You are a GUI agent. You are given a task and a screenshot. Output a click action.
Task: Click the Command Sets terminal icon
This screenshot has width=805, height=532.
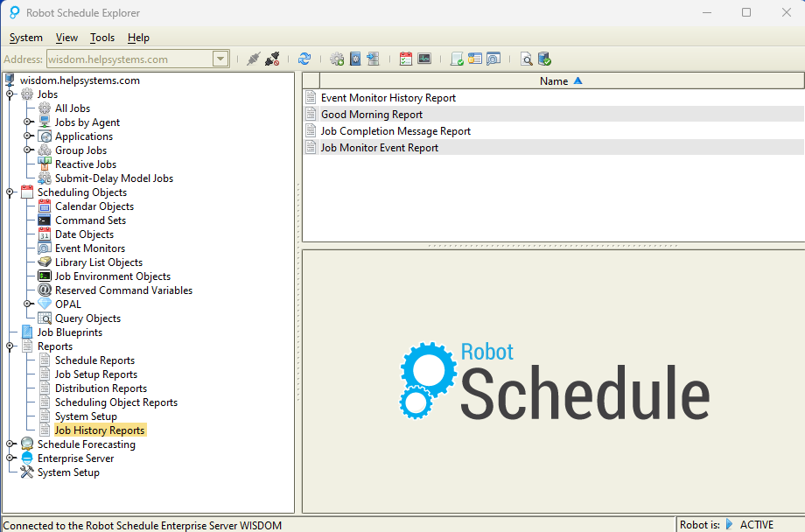pos(45,220)
